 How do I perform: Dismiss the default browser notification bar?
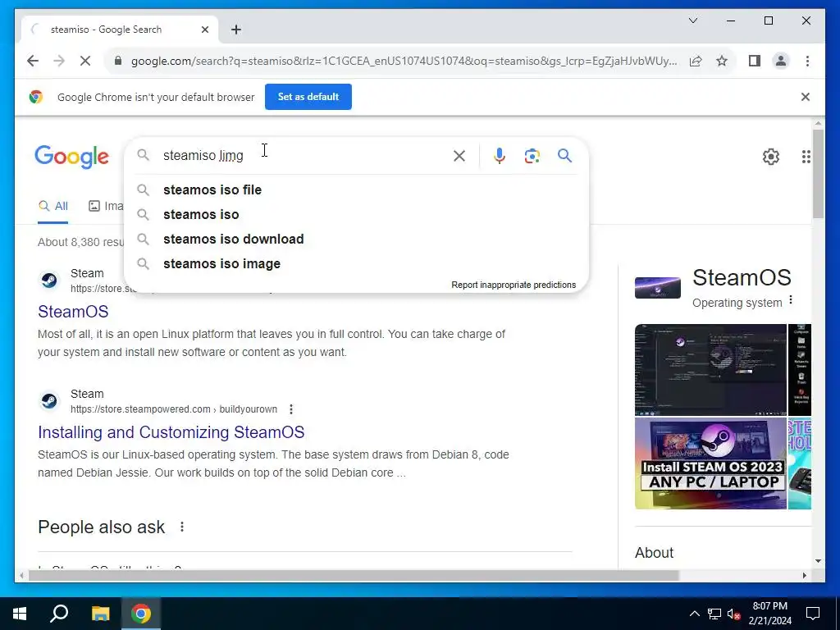click(806, 97)
